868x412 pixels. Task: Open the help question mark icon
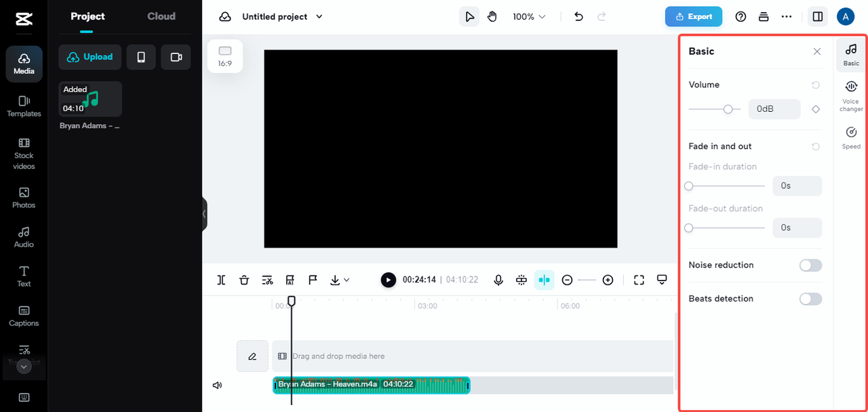click(741, 16)
